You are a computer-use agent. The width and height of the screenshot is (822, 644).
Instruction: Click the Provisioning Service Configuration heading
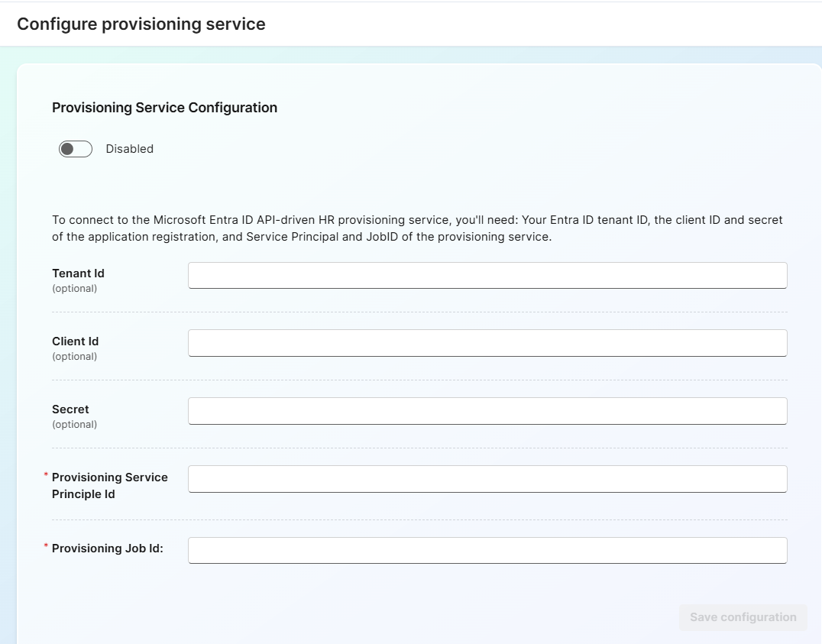164,107
